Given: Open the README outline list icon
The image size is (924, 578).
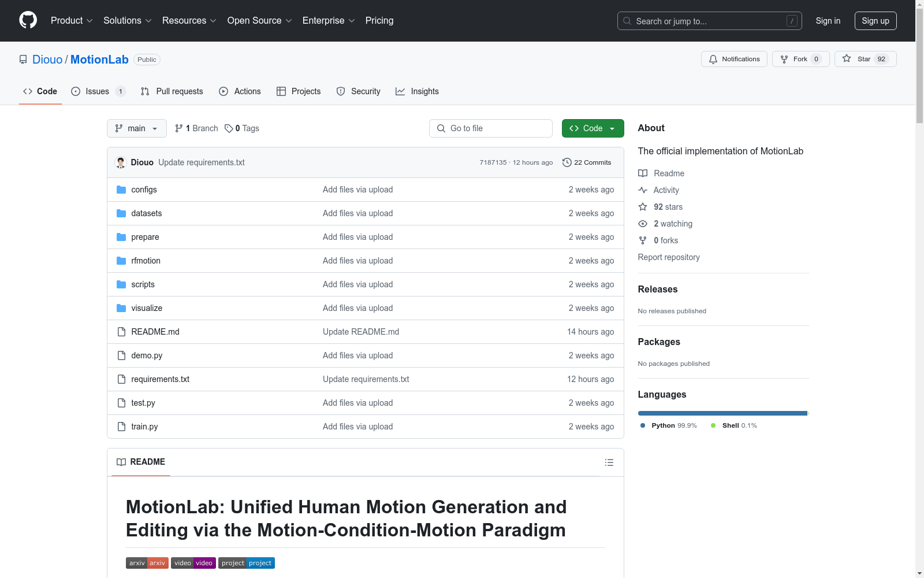Looking at the screenshot, I should click(x=609, y=462).
